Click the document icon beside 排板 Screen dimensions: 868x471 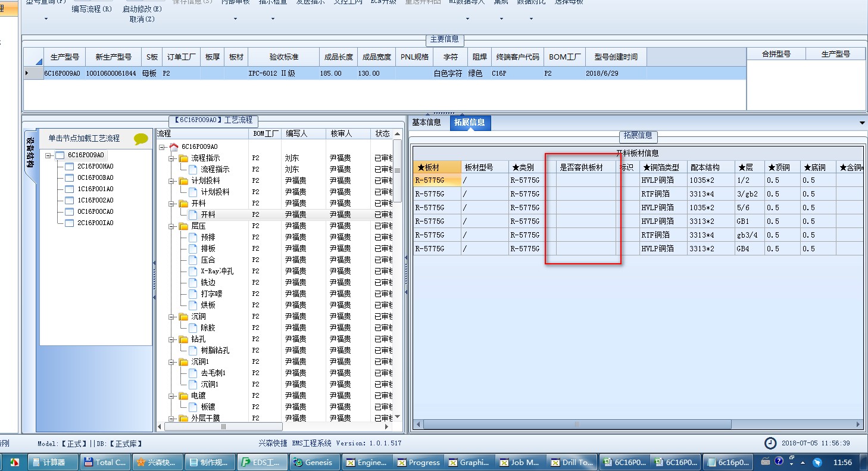click(x=193, y=248)
